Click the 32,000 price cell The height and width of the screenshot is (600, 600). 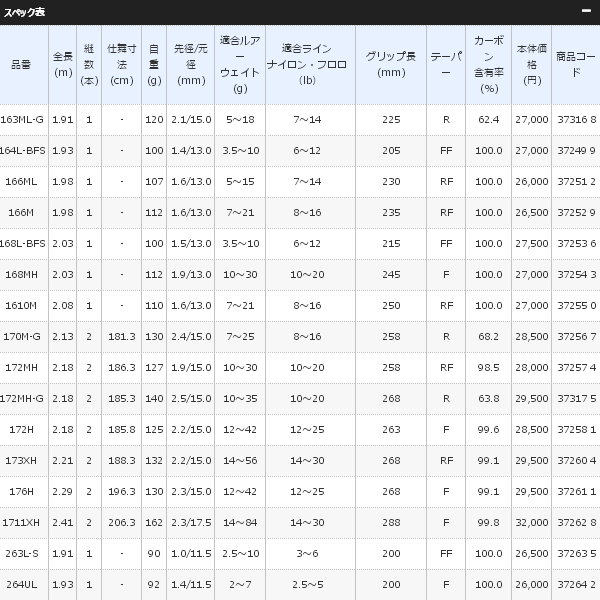pyautogui.click(x=531, y=522)
